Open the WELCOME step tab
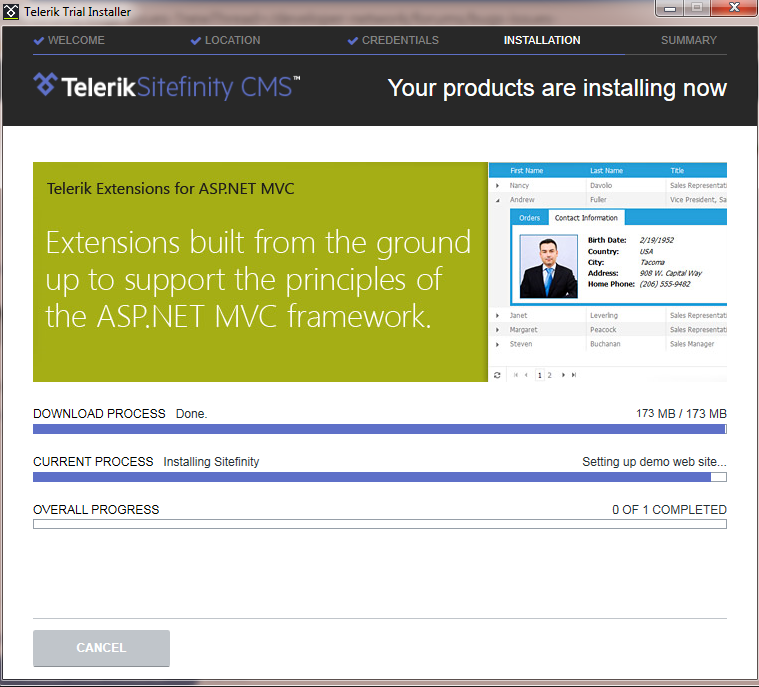 pyautogui.click(x=69, y=40)
